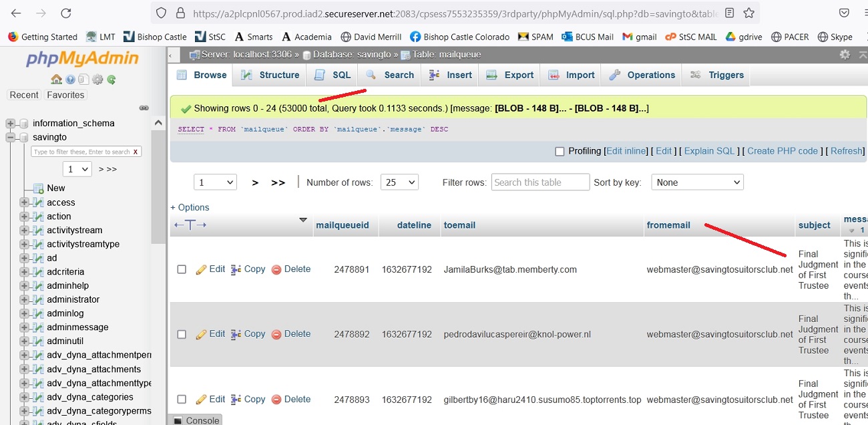Check the box for row 2478891
The height and width of the screenshot is (425, 868).
(182, 269)
